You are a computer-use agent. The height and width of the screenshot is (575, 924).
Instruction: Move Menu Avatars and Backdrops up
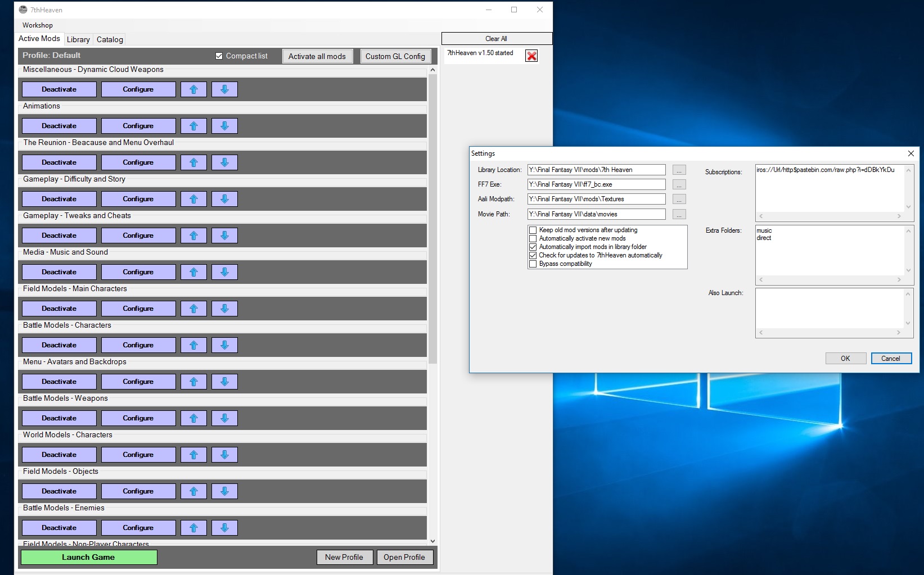tap(193, 382)
